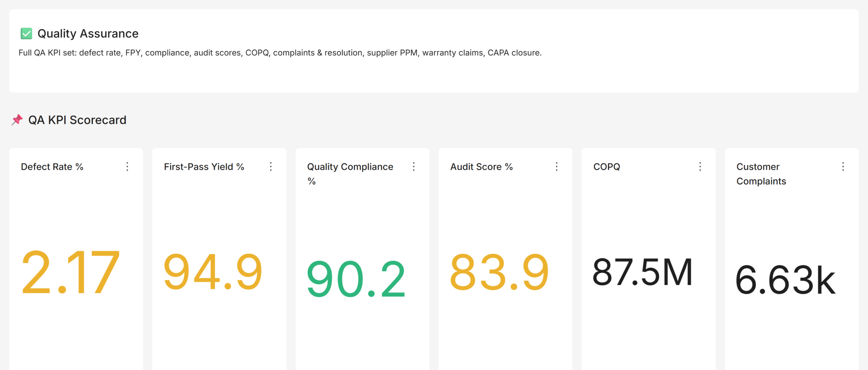The width and height of the screenshot is (868, 370).
Task: Open the COPQ card options menu
Action: pyautogui.click(x=700, y=166)
